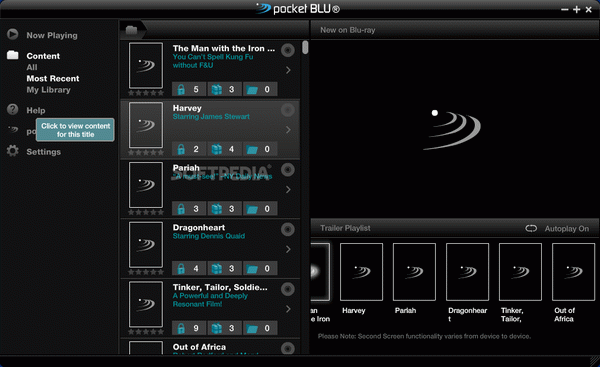600x367 pixels.
Task: Click Dragonheart's package box icon
Action: coord(217,269)
